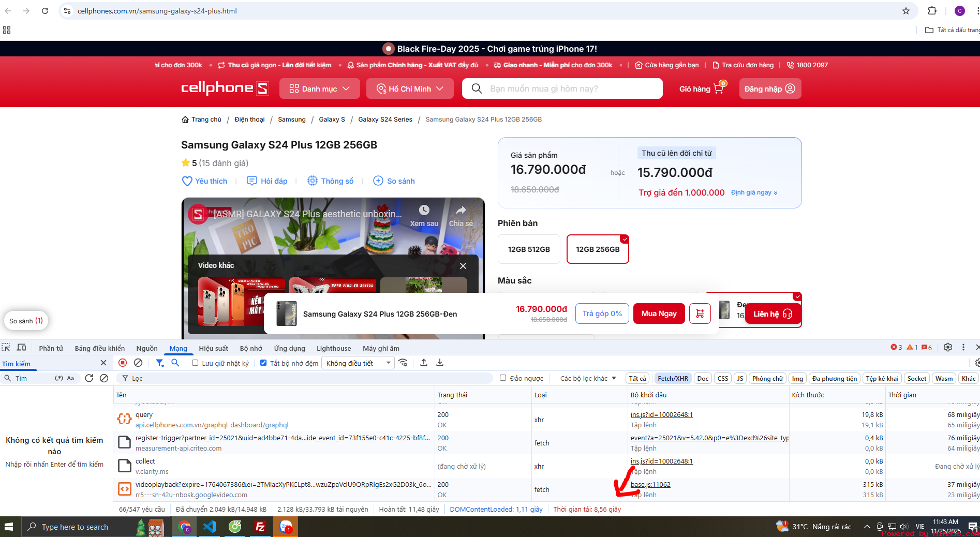Click the add-to-cart icon button

(x=700, y=314)
